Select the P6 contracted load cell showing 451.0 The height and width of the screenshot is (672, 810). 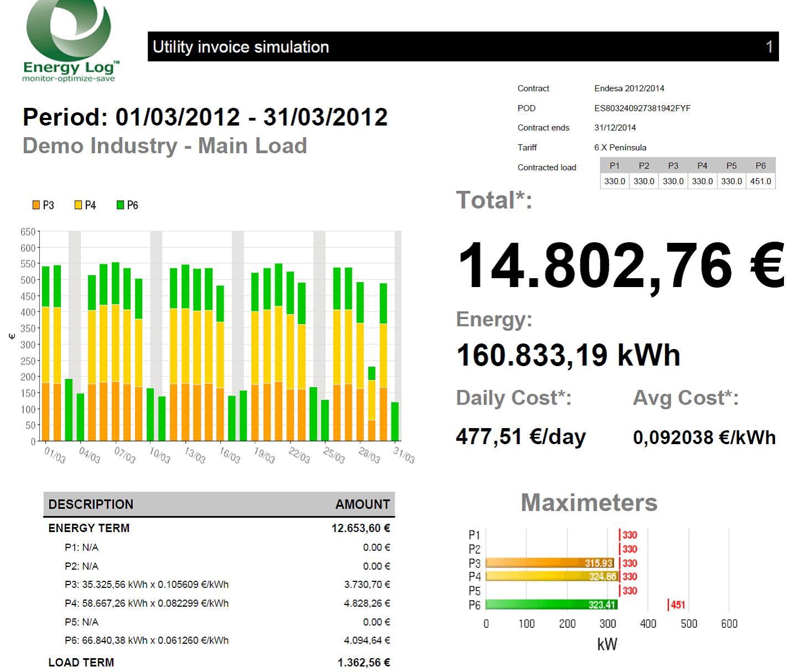761,181
